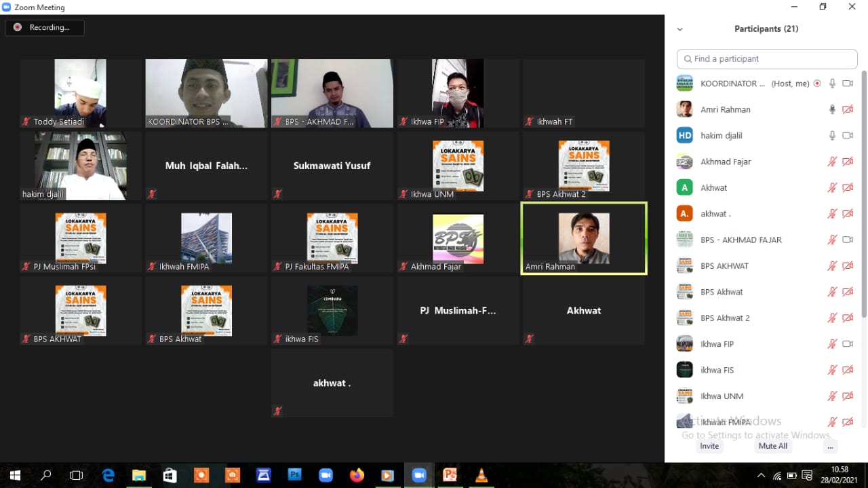868x488 pixels.
Task: Click the Find a participant search field
Action: 767,59
